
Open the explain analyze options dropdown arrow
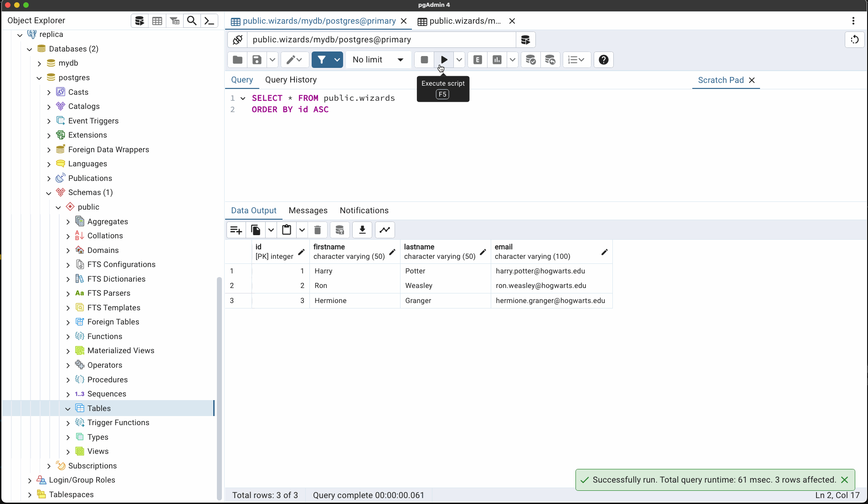tap(513, 60)
